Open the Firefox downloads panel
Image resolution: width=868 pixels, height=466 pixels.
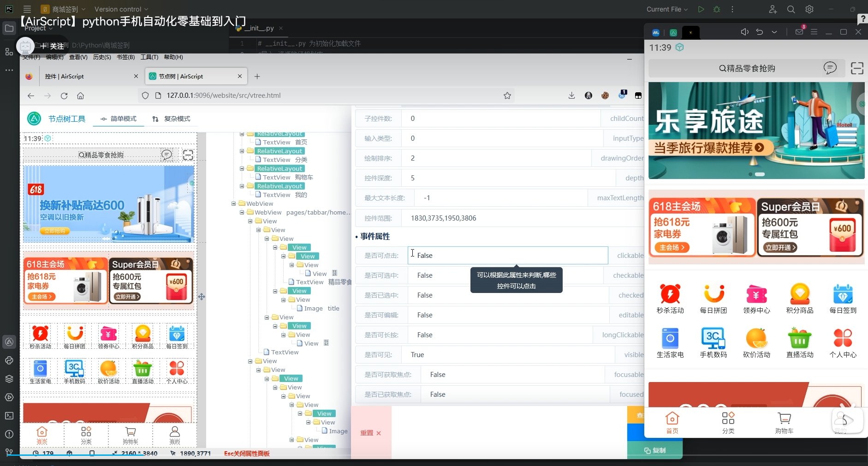point(571,96)
